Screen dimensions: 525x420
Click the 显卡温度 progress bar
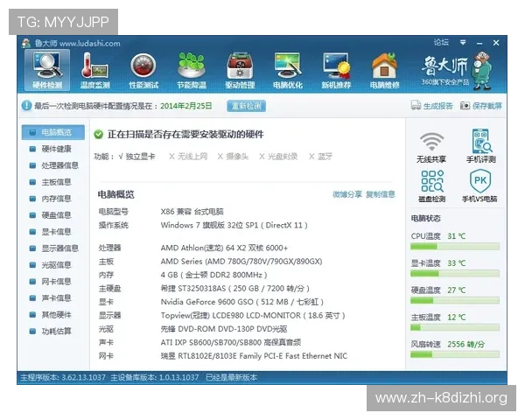[455, 274]
